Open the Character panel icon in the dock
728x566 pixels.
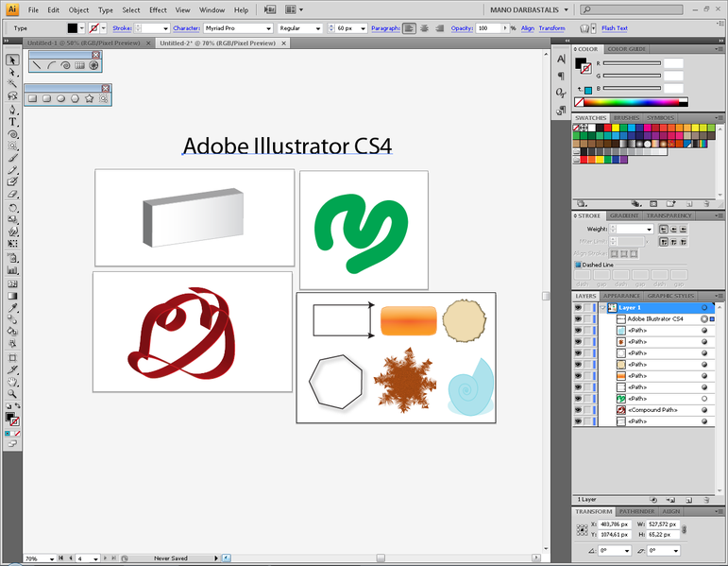pyautogui.click(x=560, y=59)
